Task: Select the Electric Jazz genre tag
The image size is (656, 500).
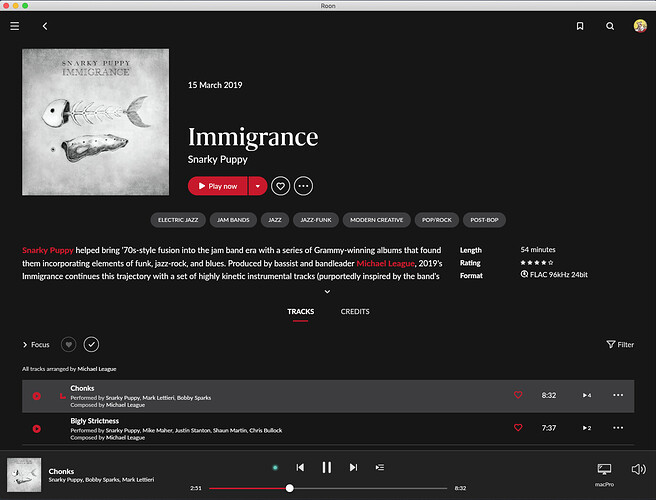Action: pyautogui.click(x=178, y=220)
